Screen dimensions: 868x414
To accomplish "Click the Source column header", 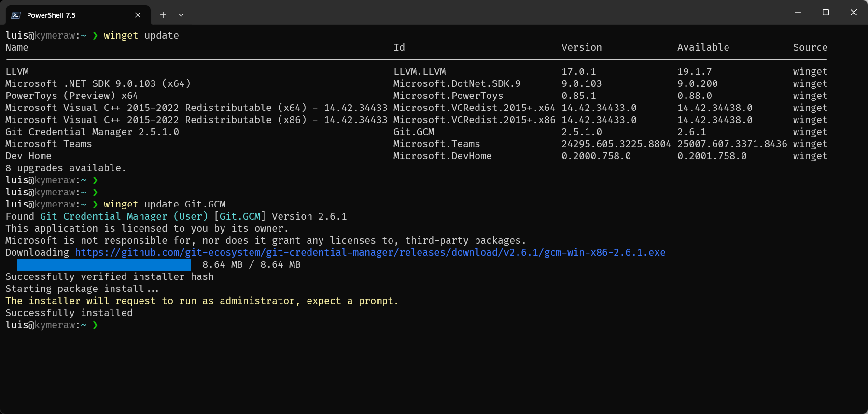I will (811, 47).
